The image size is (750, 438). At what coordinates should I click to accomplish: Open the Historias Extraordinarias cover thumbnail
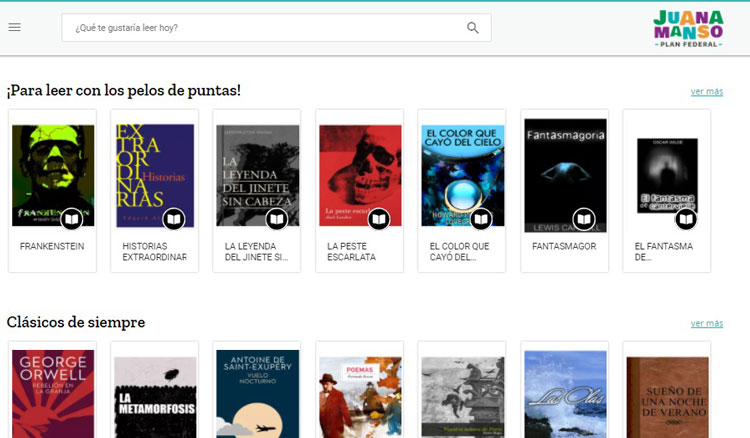click(155, 175)
